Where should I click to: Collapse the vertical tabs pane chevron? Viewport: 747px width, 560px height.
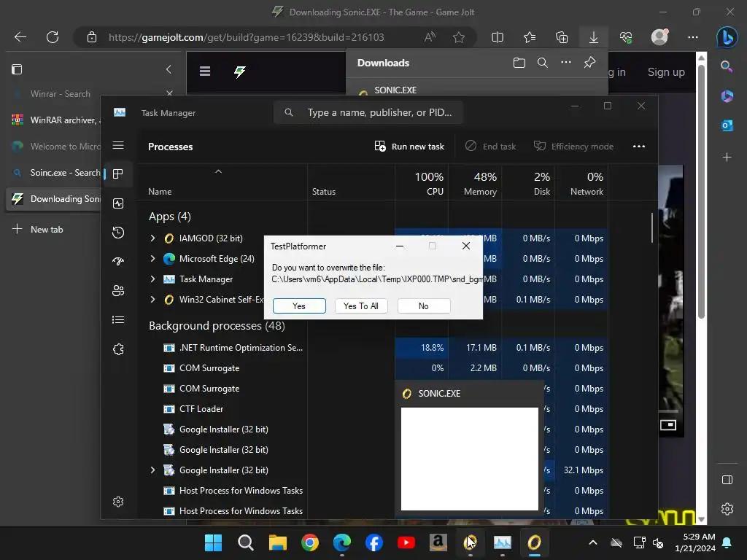pyautogui.click(x=169, y=69)
